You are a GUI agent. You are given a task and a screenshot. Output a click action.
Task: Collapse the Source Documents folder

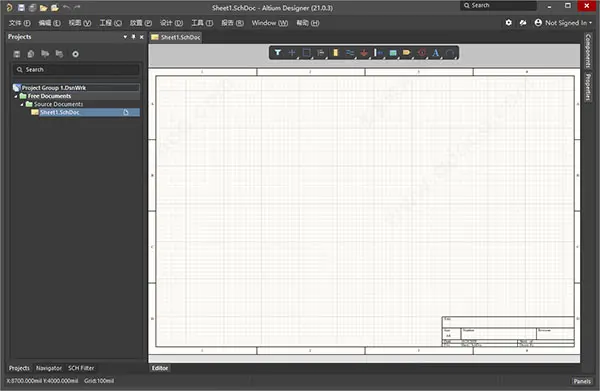tap(22, 104)
